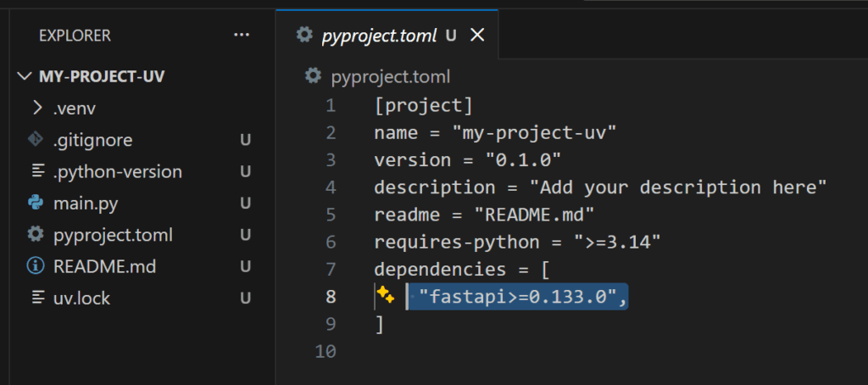Click the lines icon beside uv.lock
868x385 pixels.
pos(36,298)
